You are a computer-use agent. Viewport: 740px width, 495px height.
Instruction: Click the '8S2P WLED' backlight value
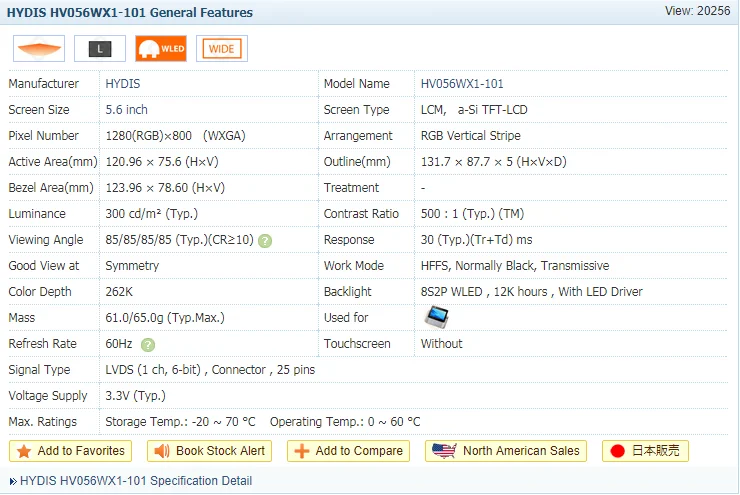click(x=452, y=292)
